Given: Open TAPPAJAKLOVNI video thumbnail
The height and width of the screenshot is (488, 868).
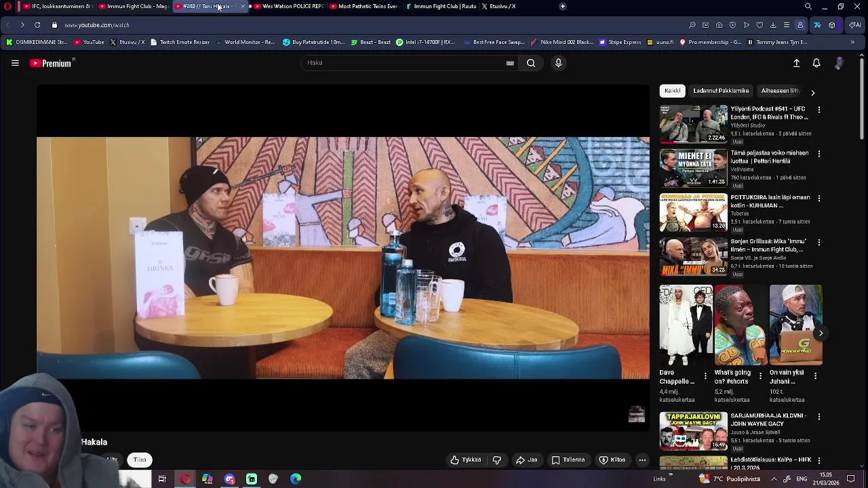Looking at the screenshot, I should click(693, 431).
